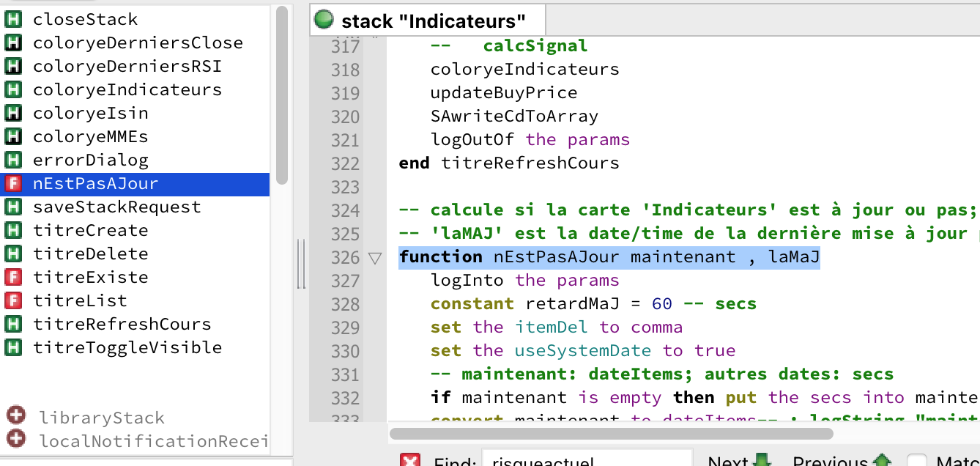This screenshot has height=466, width=980.
Task: Collapse the nEstPasAJour function fold triangle
Action: (x=375, y=258)
